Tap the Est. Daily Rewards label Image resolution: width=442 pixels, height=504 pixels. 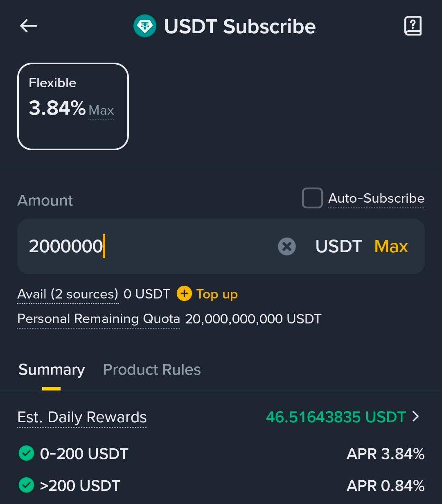point(82,417)
